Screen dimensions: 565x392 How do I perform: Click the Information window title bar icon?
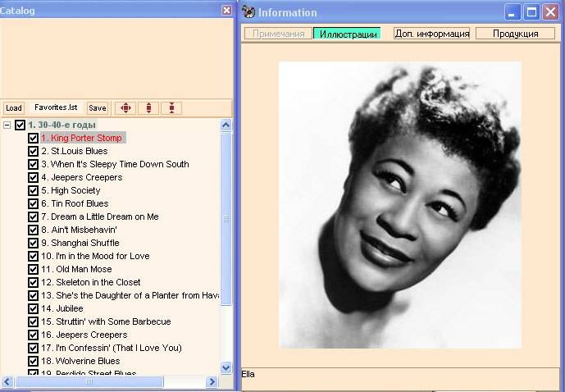click(248, 11)
